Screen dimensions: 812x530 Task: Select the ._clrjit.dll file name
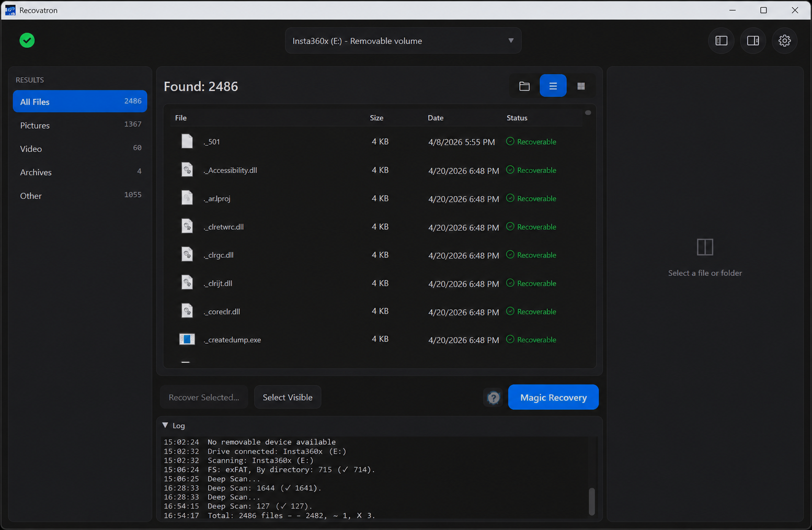point(218,283)
